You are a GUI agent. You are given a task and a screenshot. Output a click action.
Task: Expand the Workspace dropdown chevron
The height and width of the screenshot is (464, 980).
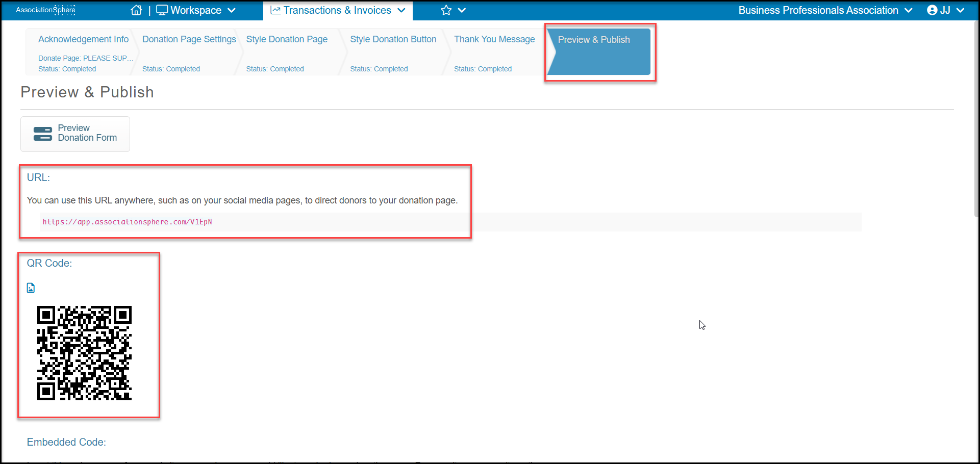(232, 10)
